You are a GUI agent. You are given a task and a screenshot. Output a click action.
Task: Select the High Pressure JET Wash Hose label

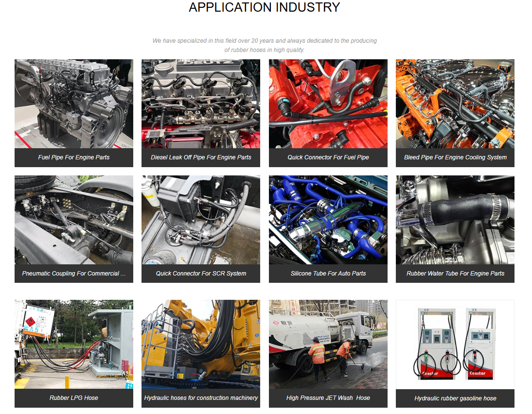[328, 397]
